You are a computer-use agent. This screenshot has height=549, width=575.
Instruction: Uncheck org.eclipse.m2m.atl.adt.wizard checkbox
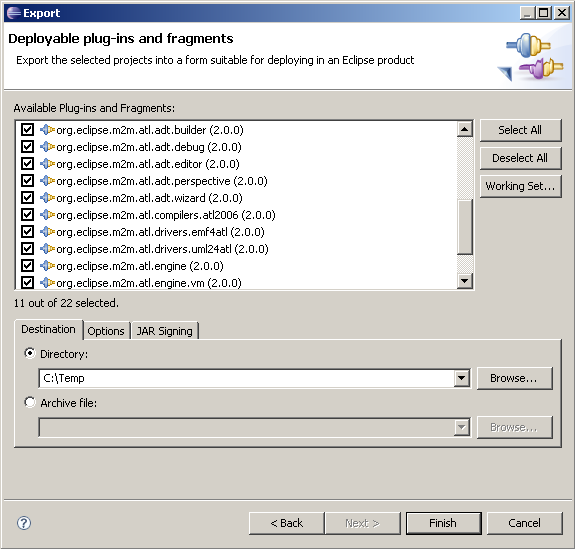(x=27, y=198)
